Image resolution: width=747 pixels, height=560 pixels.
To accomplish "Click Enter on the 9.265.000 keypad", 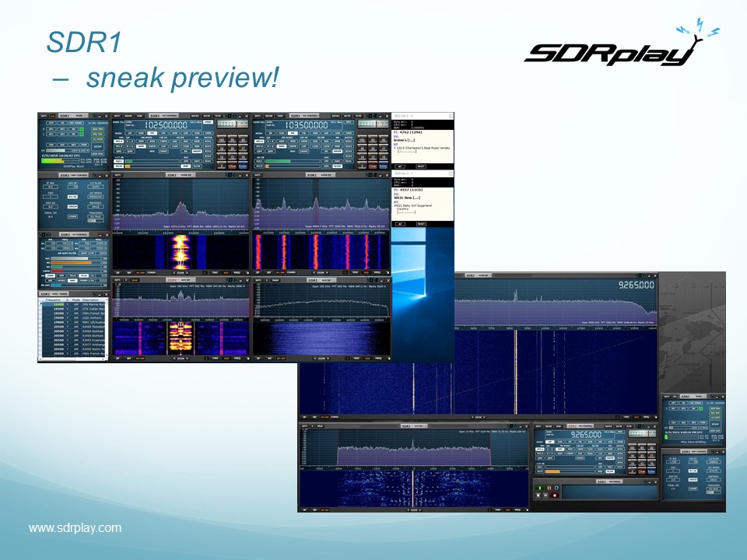I will (651, 471).
